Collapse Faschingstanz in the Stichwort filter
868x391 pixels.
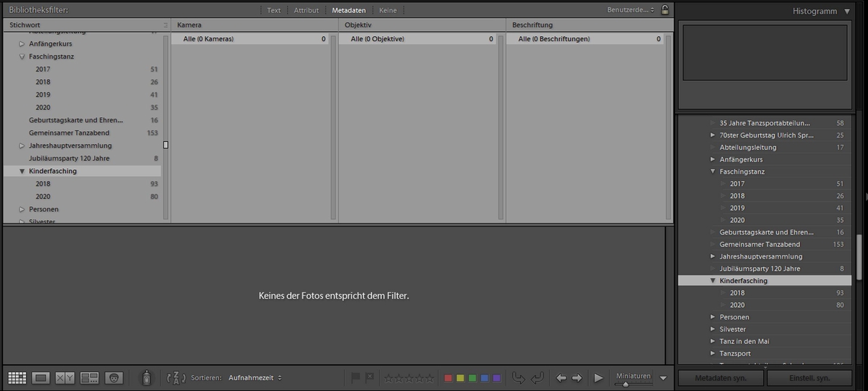[22, 56]
